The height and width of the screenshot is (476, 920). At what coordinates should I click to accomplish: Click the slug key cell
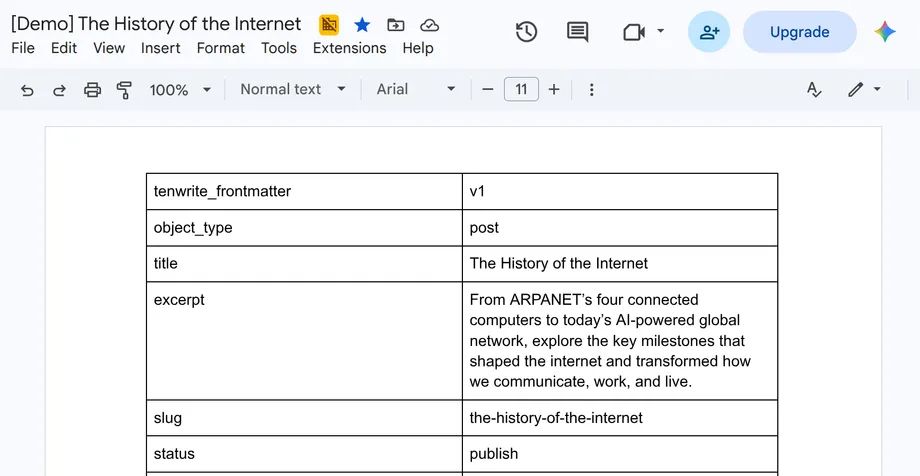[x=305, y=418]
